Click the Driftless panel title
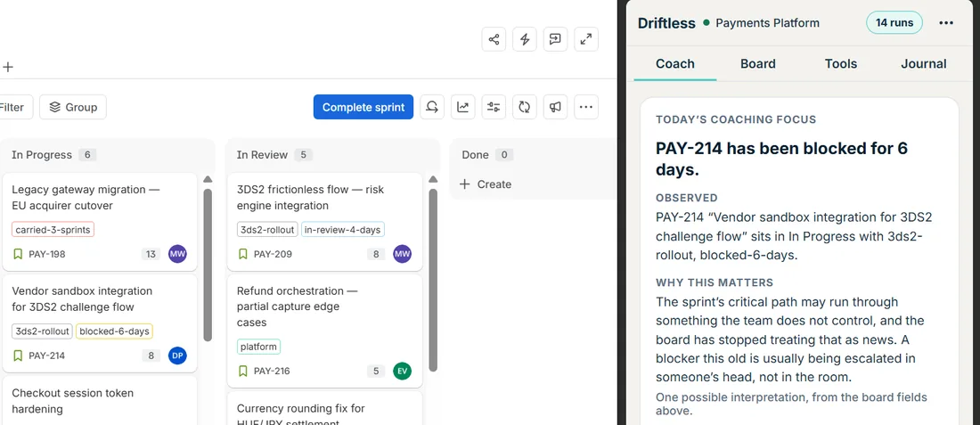Viewport: 980px width, 425px height. (x=666, y=23)
